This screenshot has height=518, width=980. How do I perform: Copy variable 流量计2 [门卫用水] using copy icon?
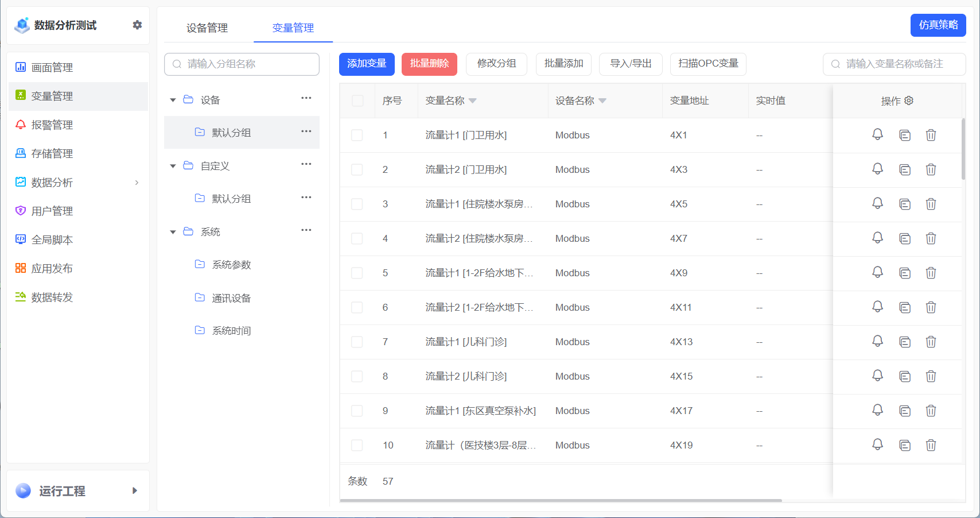(x=905, y=169)
